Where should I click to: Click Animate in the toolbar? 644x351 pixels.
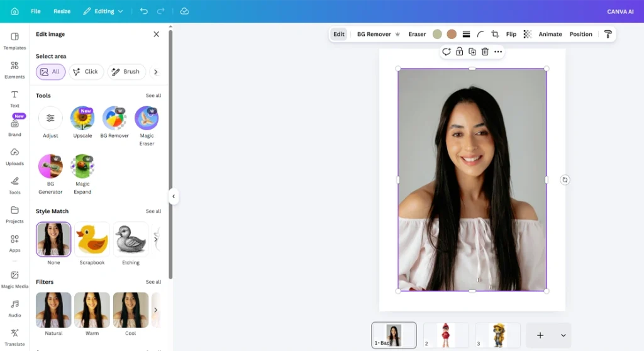pos(550,34)
